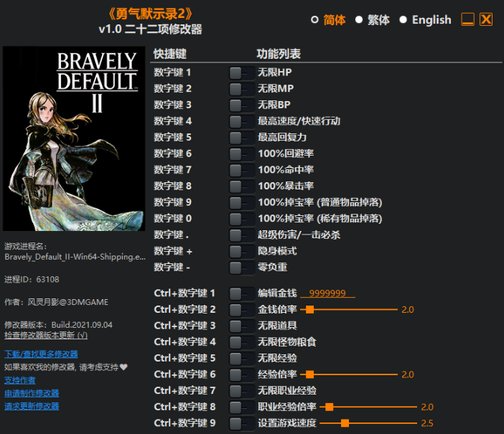Click the 进程ID: 63108 text
The image size is (504, 434).
point(32,279)
